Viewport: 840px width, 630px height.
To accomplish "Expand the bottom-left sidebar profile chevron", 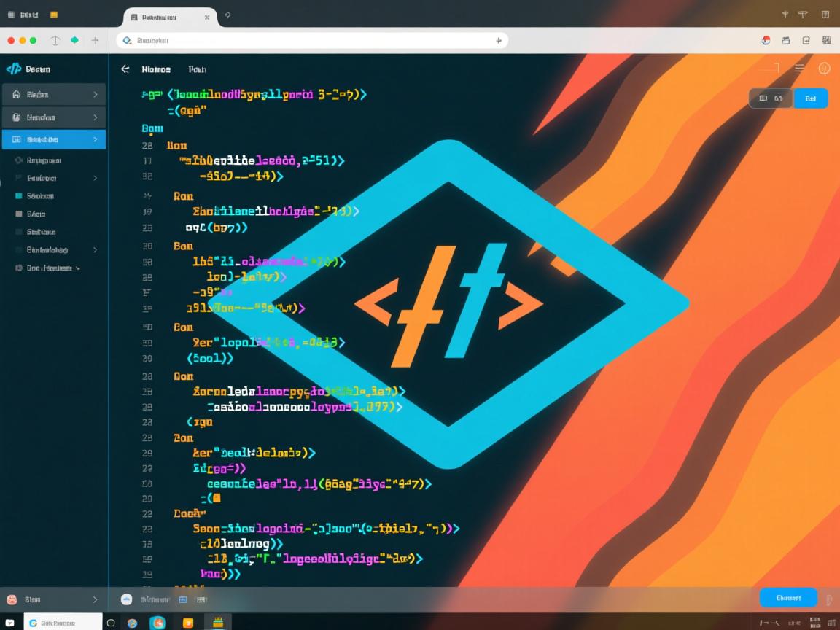I will (95, 599).
